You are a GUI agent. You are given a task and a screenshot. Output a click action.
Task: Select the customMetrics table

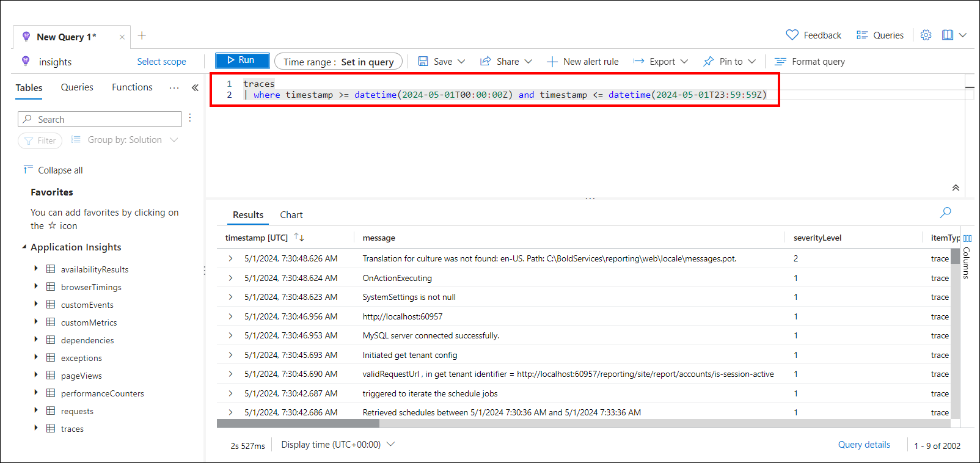click(x=89, y=323)
